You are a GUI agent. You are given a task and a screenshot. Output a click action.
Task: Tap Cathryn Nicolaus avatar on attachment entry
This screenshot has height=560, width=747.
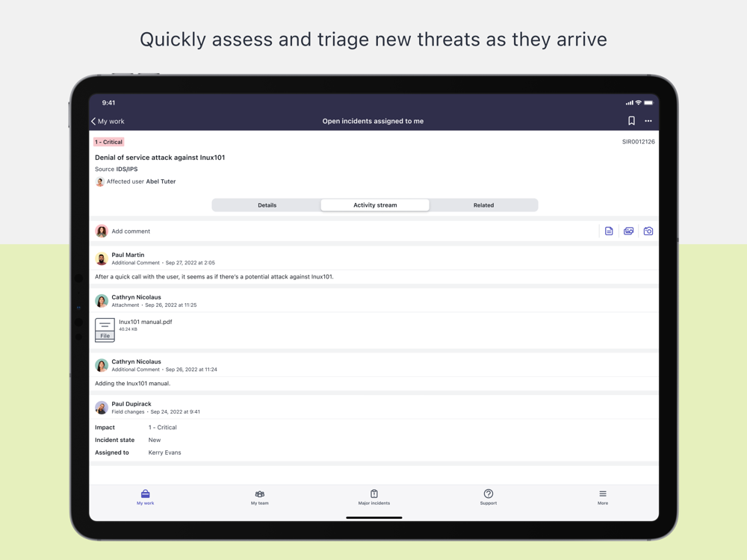tap(102, 301)
